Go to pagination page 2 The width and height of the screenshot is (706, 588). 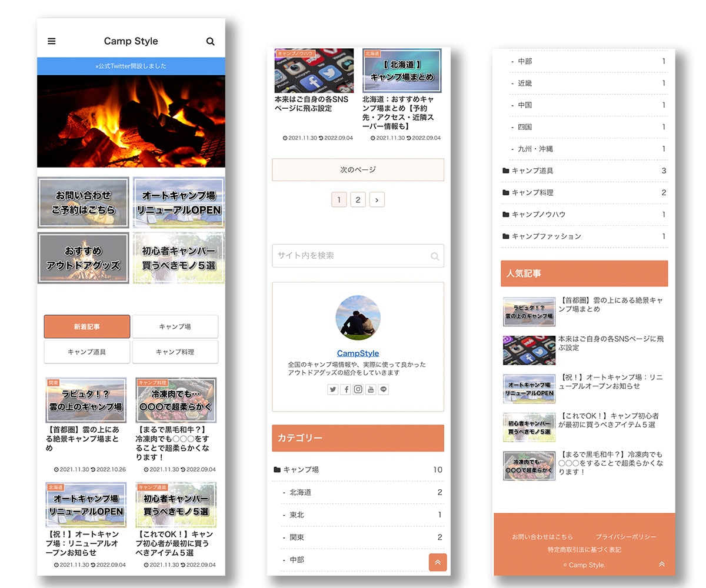click(358, 199)
